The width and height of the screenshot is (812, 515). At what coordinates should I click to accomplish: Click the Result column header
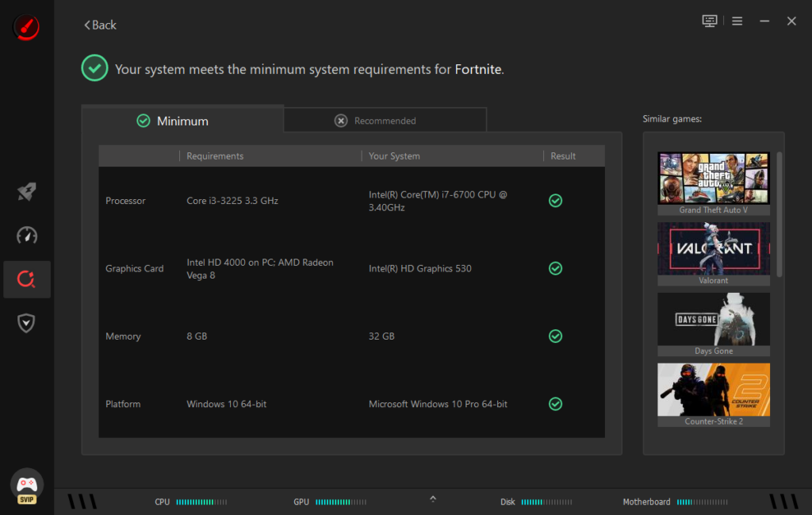tap(563, 156)
